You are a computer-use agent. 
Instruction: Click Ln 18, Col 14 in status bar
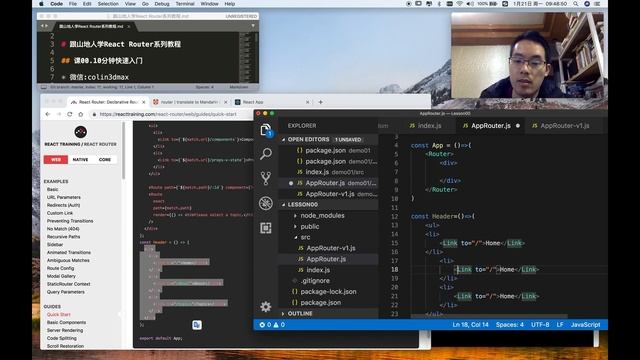(x=470, y=325)
